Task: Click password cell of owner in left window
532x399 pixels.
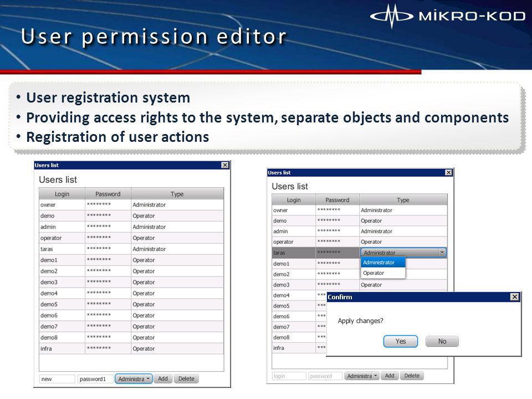Action: [x=108, y=204]
